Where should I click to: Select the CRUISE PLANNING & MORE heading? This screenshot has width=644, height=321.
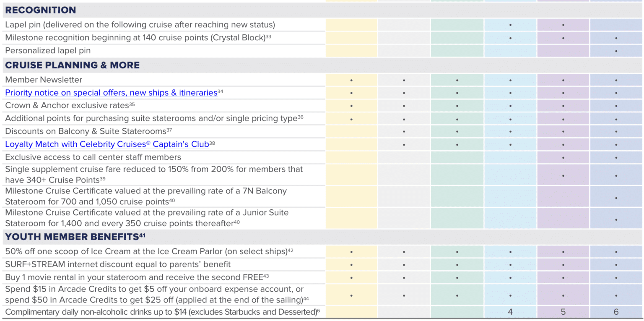73,65
